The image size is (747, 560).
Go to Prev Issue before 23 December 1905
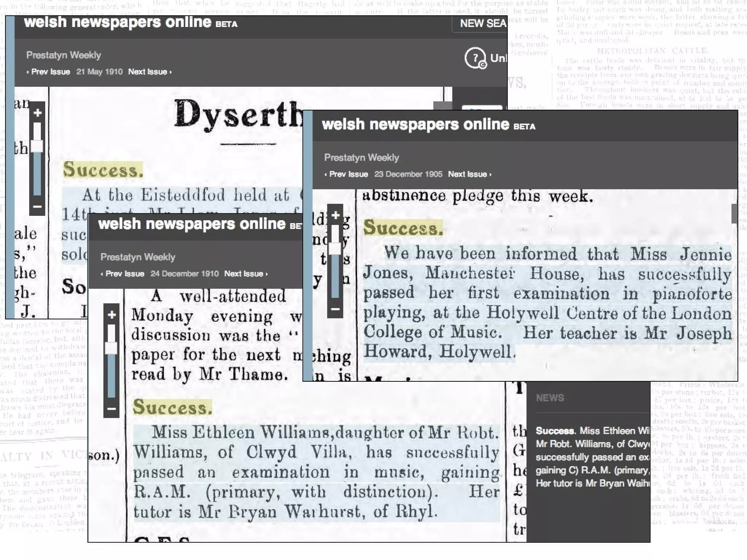(x=346, y=174)
